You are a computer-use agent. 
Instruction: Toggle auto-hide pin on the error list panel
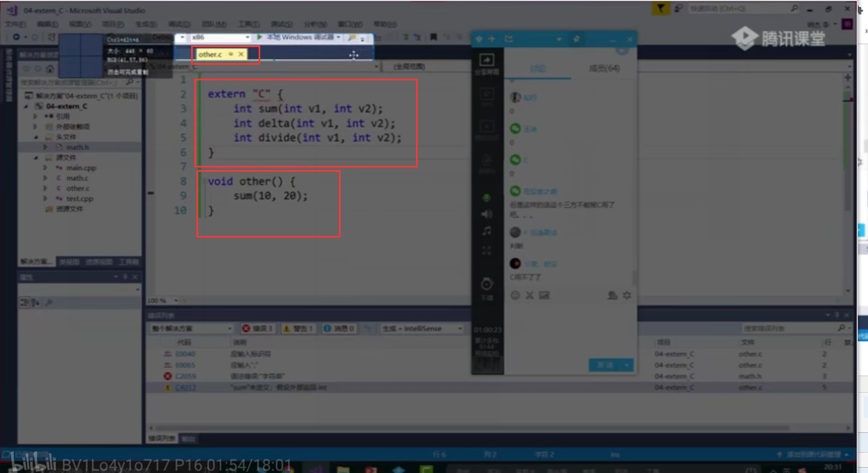(x=837, y=315)
